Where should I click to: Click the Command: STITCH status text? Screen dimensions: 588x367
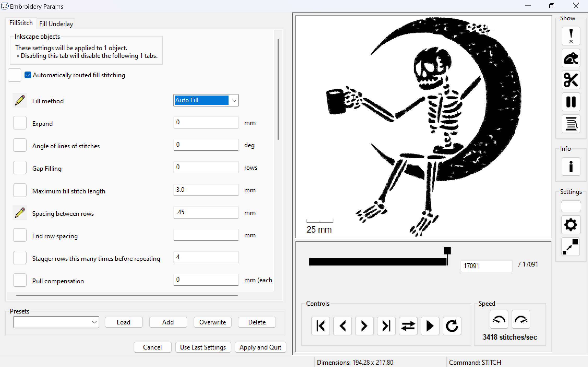pos(475,363)
